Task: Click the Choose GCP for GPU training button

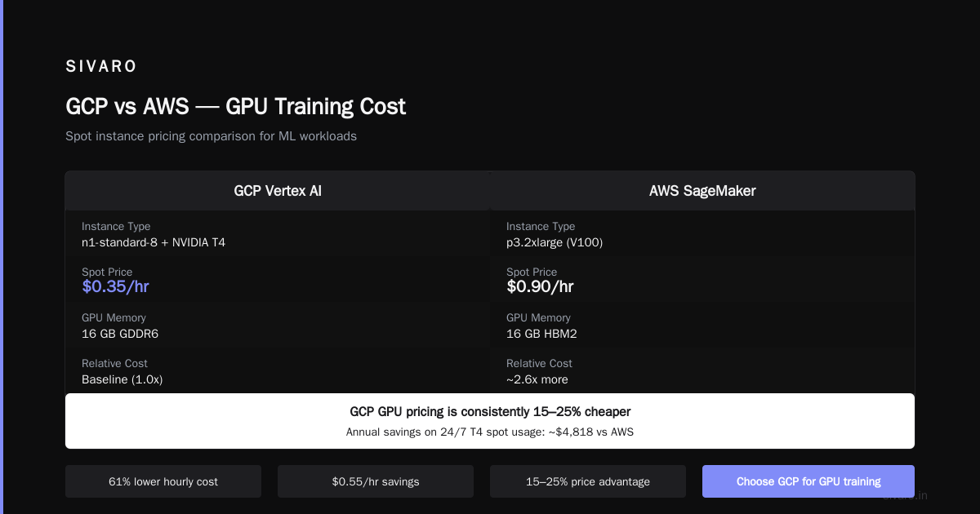Action: (x=808, y=481)
